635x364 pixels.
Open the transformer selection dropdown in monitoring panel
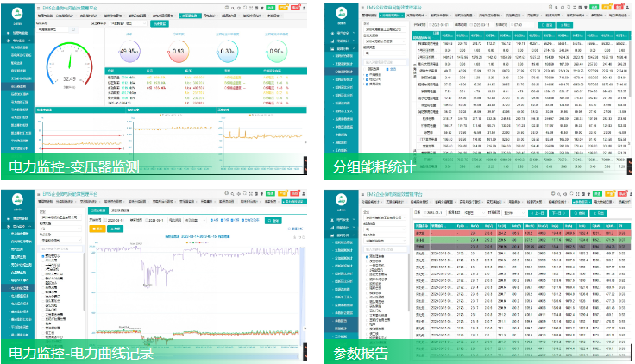coord(126,24)
